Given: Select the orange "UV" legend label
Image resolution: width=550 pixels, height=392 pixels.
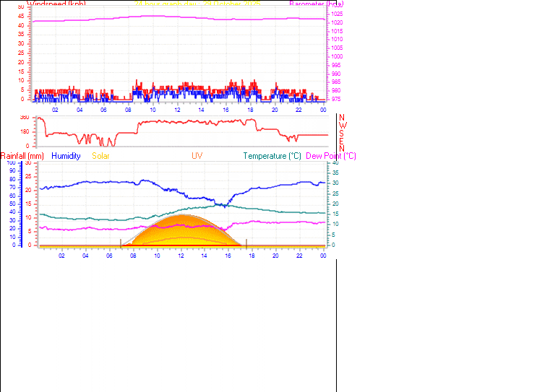Looking at the screenshot, I should pos(197,156).
